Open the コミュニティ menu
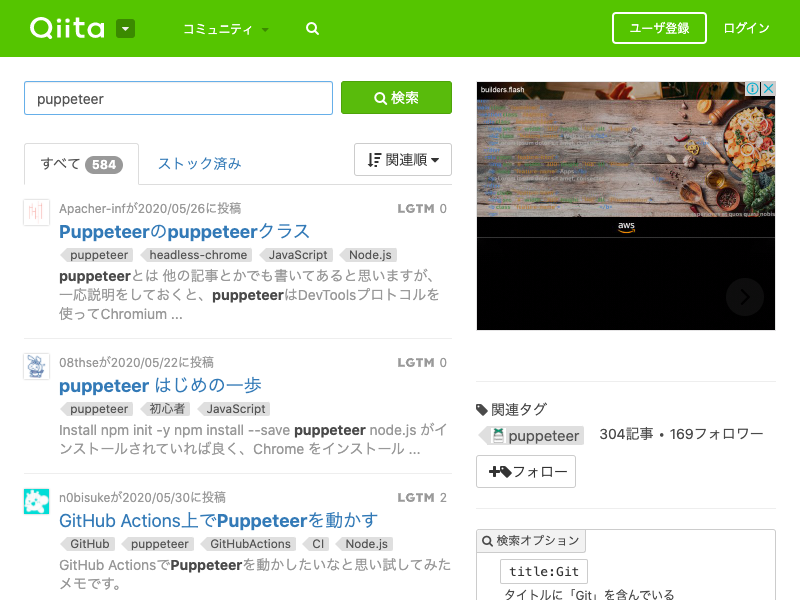Screen dimensions: 800x600 tap(225, 29)
